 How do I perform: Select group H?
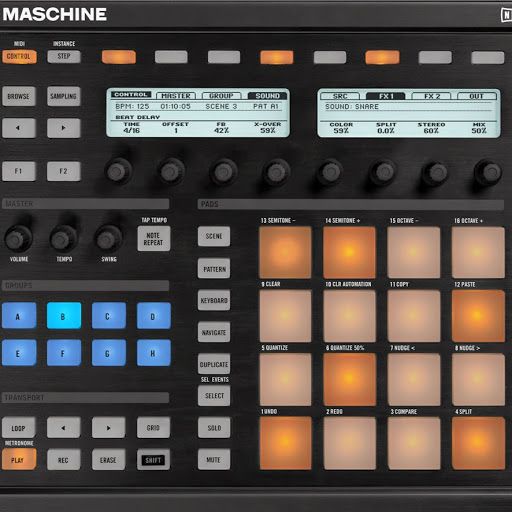(x=153, y=353)
